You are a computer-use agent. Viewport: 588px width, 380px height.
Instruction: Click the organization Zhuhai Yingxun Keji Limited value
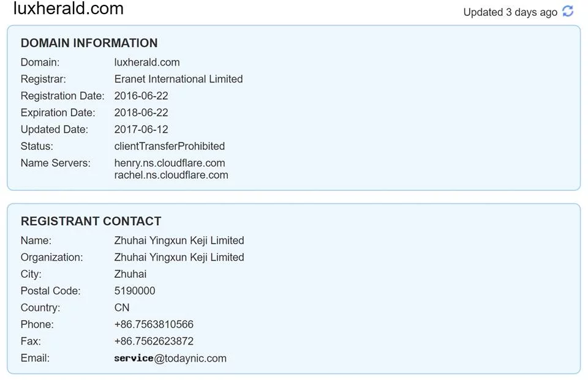click(179, 258)
